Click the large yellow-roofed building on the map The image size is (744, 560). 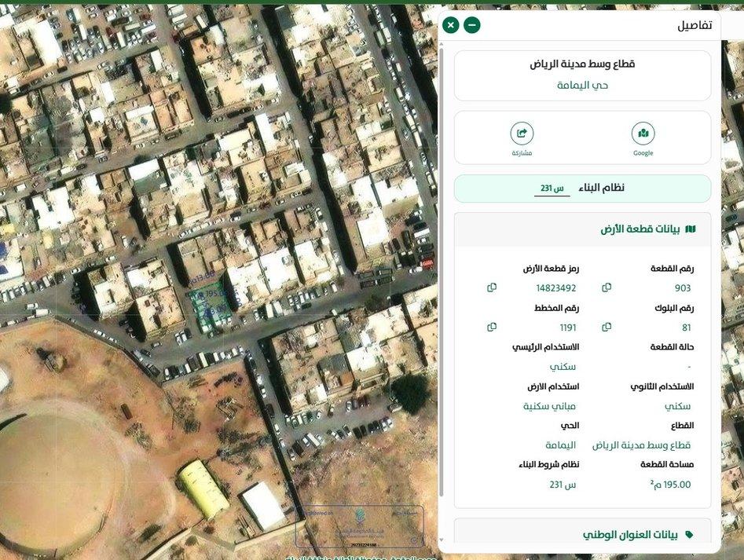(203, 487)
